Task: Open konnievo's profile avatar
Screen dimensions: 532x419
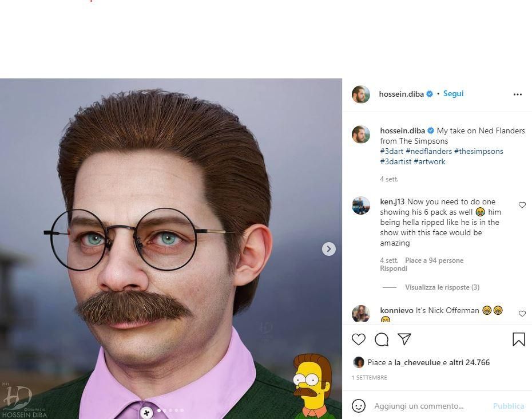Action: point(361,314)
